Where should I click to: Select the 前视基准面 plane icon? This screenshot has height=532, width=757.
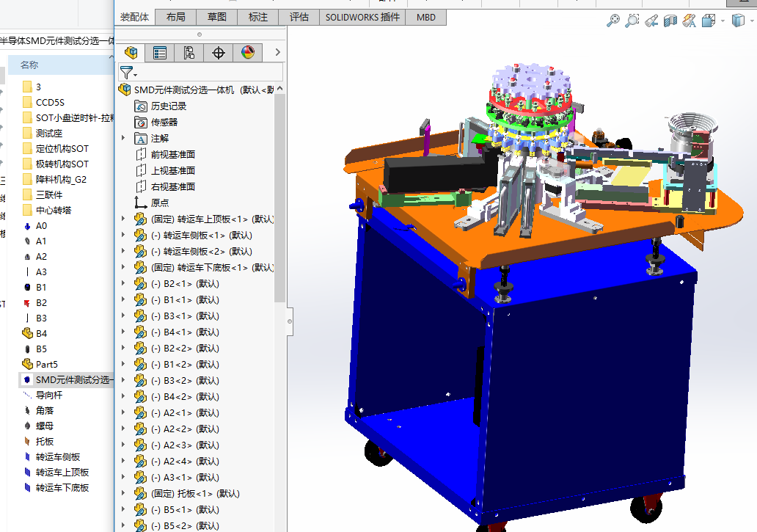141,155
